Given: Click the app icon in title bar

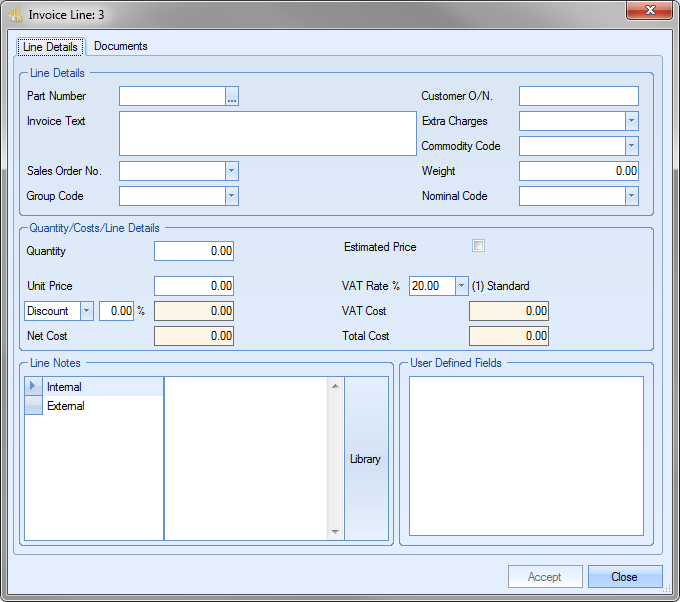Looking at the screenshot, I should click(x=16, y=15).
